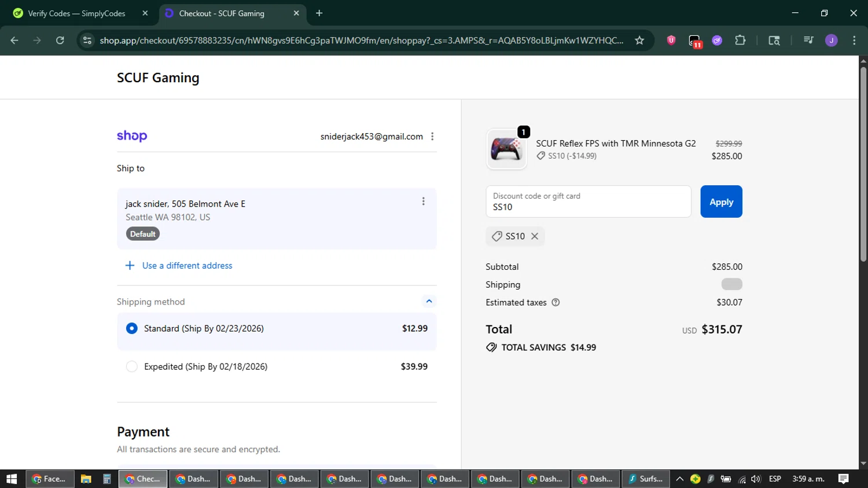
Task: Open the Chrome three-dot menu
Action: [x=854, y=41]
